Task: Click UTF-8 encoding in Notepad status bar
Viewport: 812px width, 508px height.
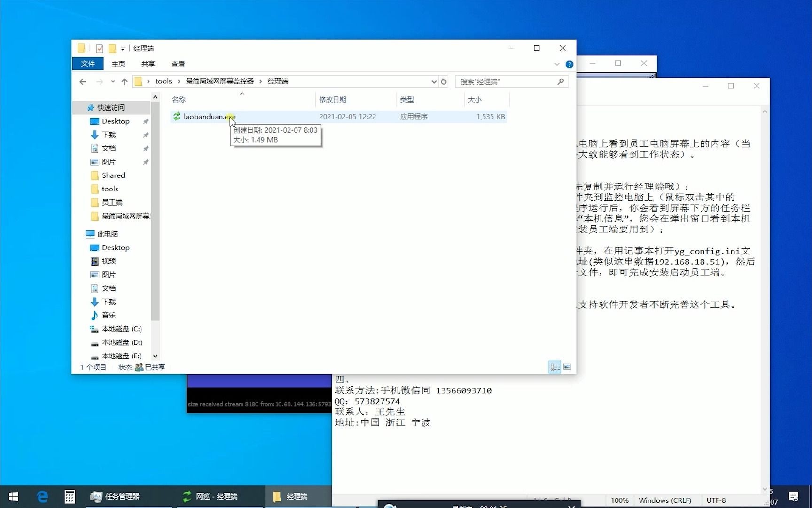Action: (716, 500)
